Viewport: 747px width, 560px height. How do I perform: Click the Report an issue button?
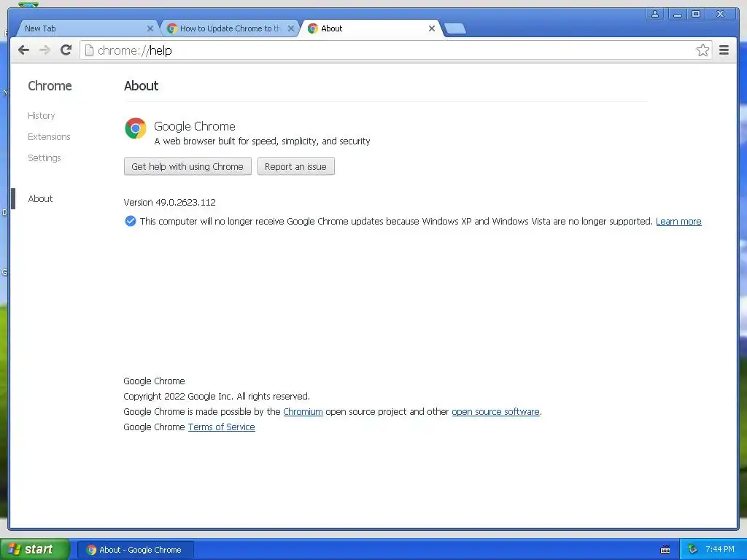click(296, 167)
